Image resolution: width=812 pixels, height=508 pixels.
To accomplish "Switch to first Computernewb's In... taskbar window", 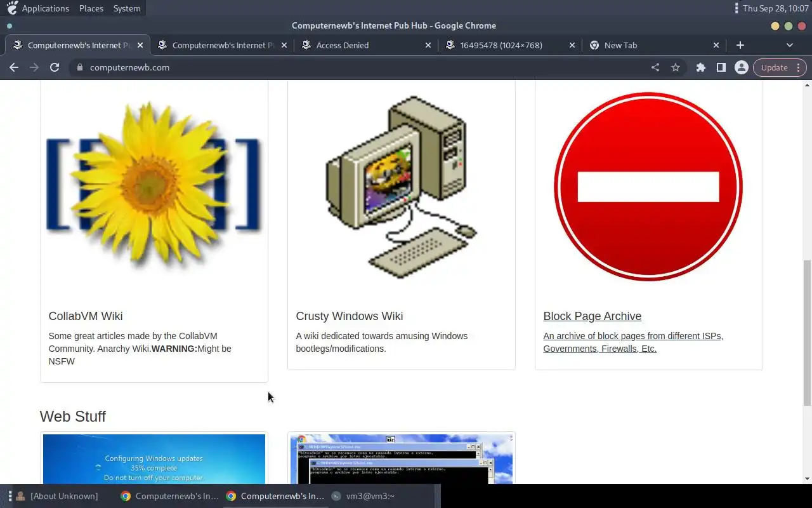I will point(170,496).
